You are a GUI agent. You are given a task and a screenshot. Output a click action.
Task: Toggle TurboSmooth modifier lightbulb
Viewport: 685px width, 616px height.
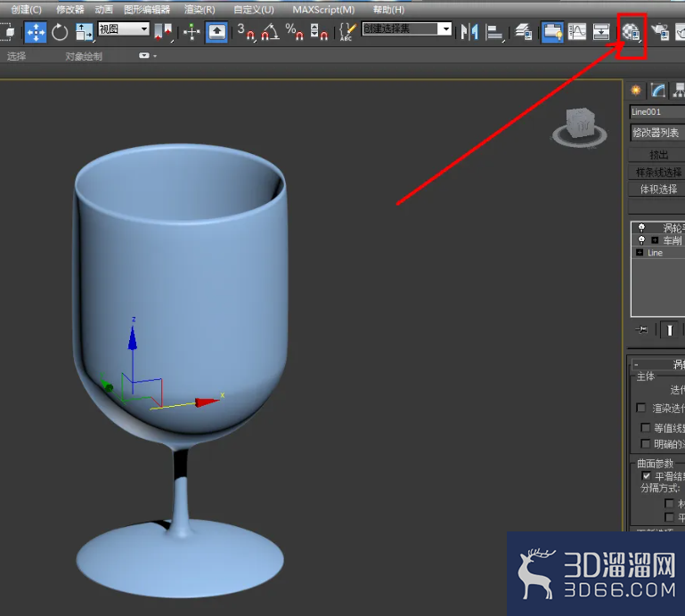point(640,228)
